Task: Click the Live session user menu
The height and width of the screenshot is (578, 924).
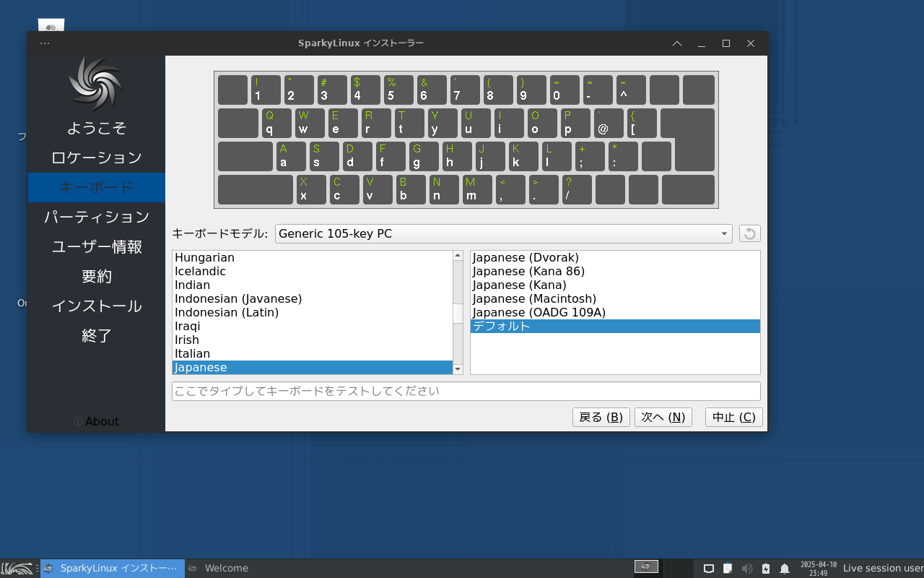Action: pyautogui.click(x=883, y=569)
